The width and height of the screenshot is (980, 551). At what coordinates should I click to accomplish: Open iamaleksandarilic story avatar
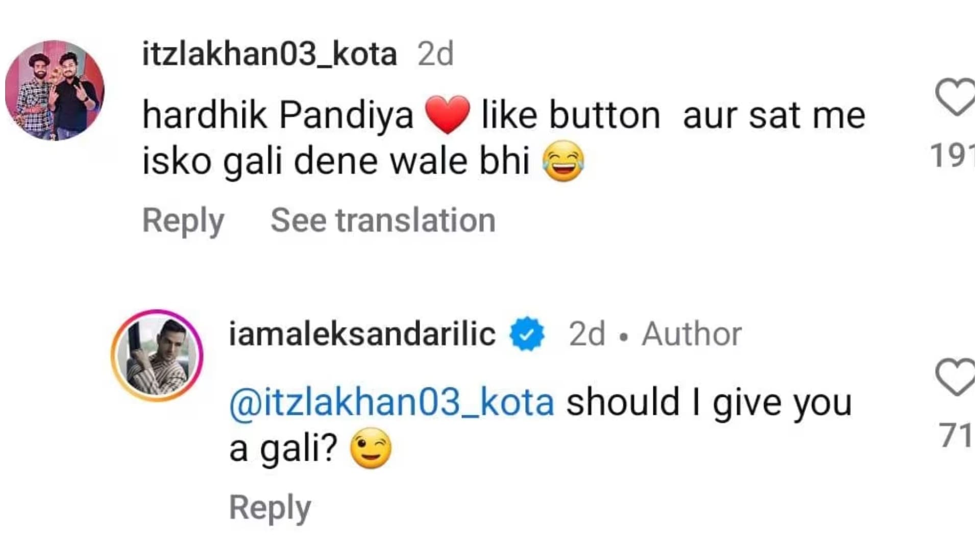tap(157, 356)
